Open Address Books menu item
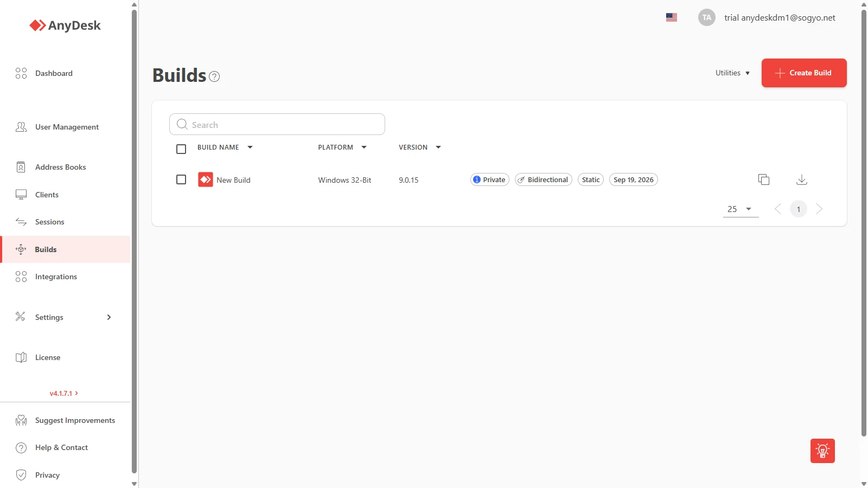This screenshot has width=868, height=488. point(60,167)
